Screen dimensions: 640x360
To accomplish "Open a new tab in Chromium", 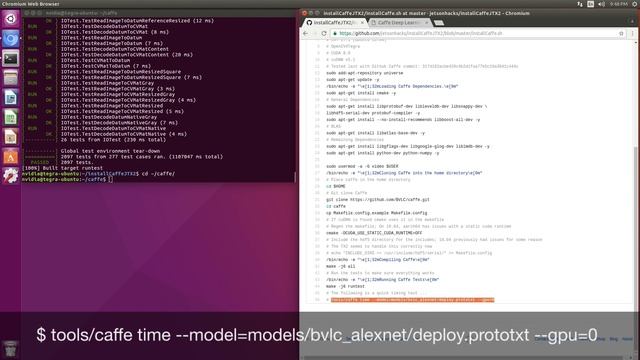I will click(439, 23).
